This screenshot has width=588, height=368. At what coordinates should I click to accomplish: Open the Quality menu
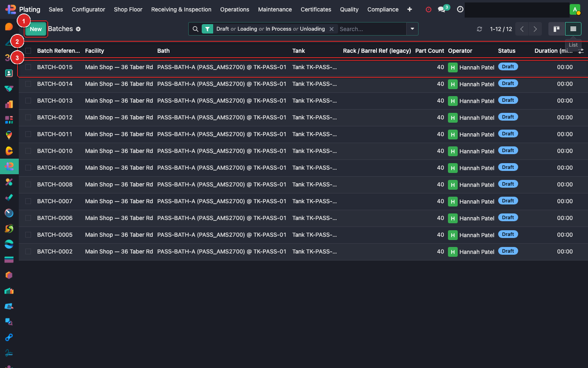[349, 9]
